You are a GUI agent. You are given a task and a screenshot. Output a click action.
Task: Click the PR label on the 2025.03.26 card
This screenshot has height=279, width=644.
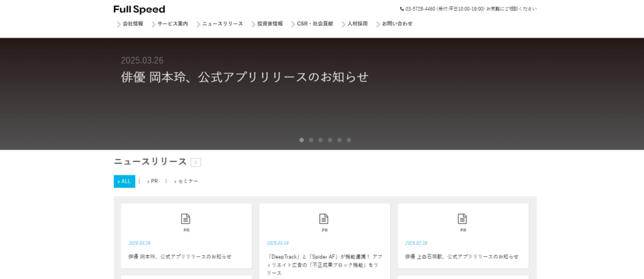[x=186, y=231]
